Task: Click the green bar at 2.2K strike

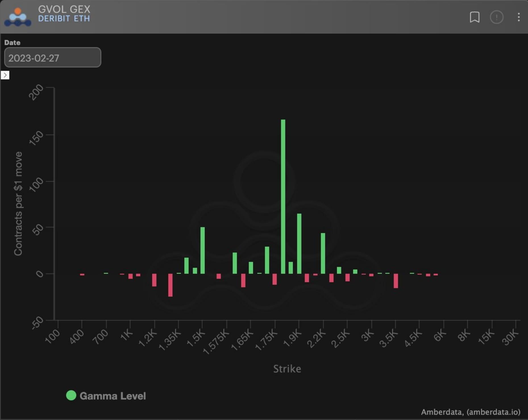Action: (323, 253)
